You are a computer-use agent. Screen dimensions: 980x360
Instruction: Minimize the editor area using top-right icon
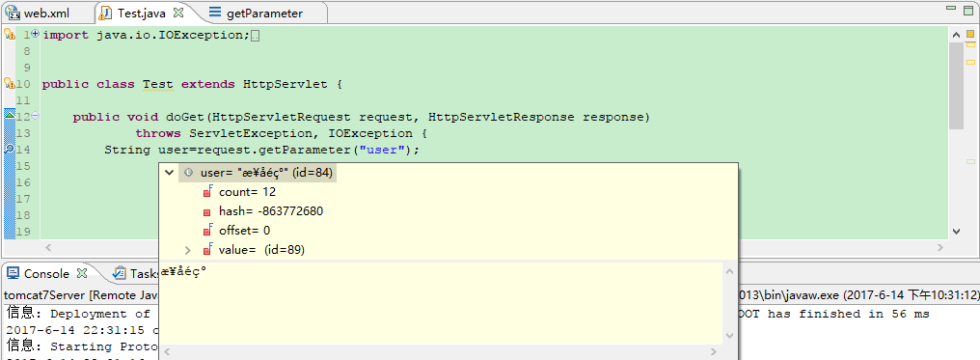(x=951, y=8)
